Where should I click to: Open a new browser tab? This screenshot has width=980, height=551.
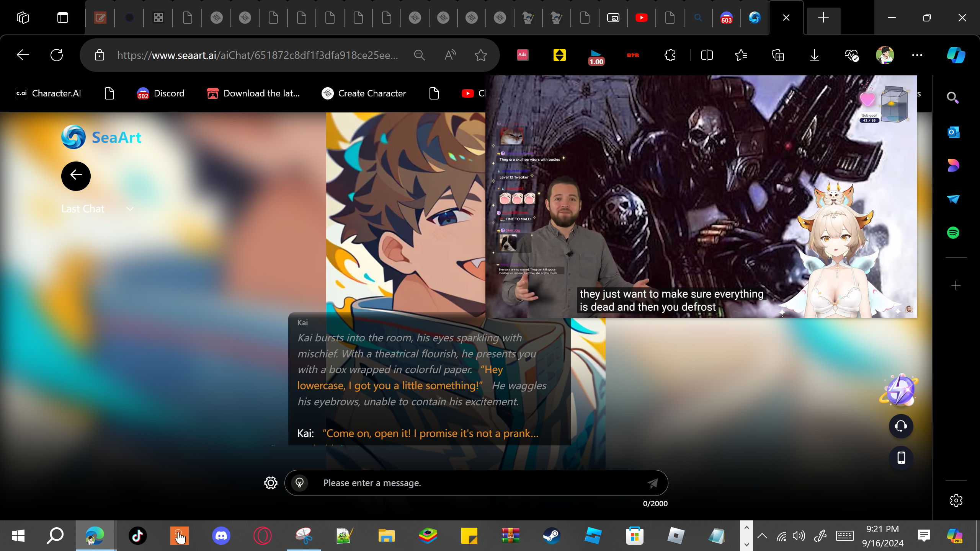pyautogui.click(x=823, y=18)
